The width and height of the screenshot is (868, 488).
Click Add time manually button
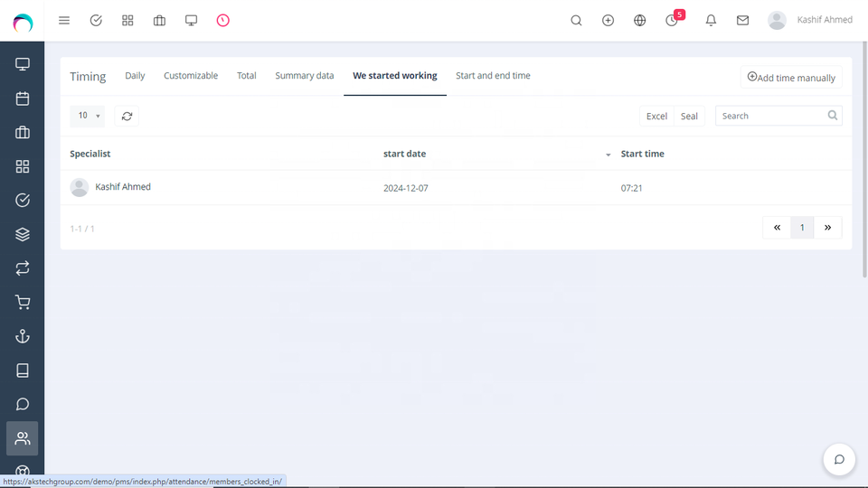click(x=791, y=78)
